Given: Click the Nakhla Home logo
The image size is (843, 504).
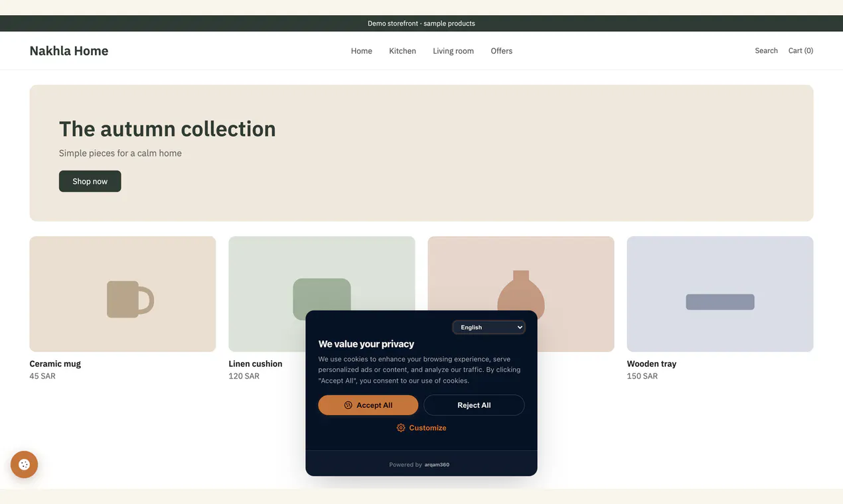Looking at the screenshot, I should tap(69, 51).
